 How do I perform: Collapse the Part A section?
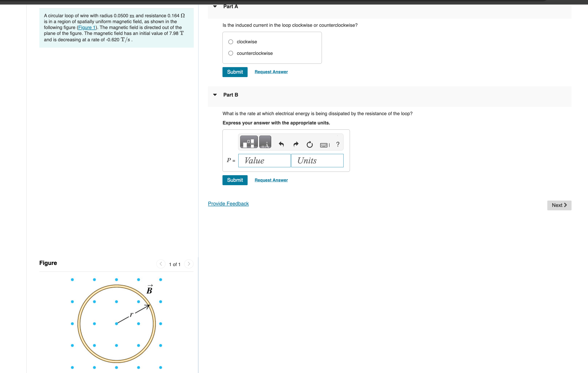(x=215, y=6)
